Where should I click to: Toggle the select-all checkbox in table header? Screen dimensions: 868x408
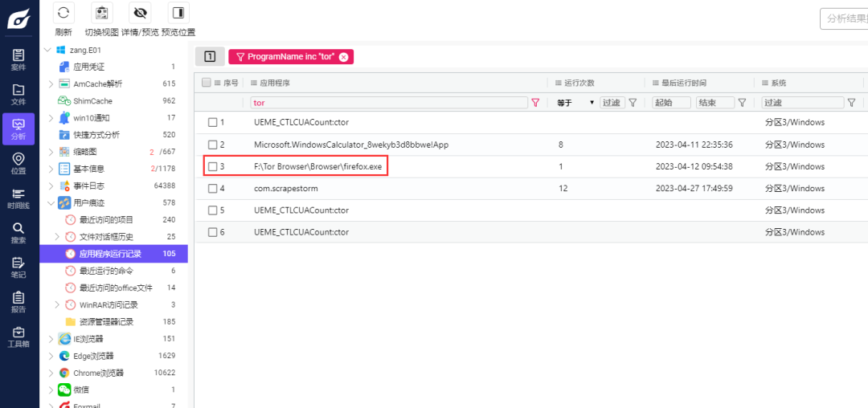click(x=207, y=83)
